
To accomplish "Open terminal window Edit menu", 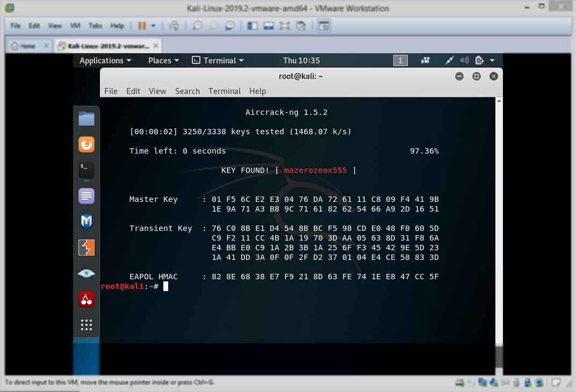I will point(133,91).
